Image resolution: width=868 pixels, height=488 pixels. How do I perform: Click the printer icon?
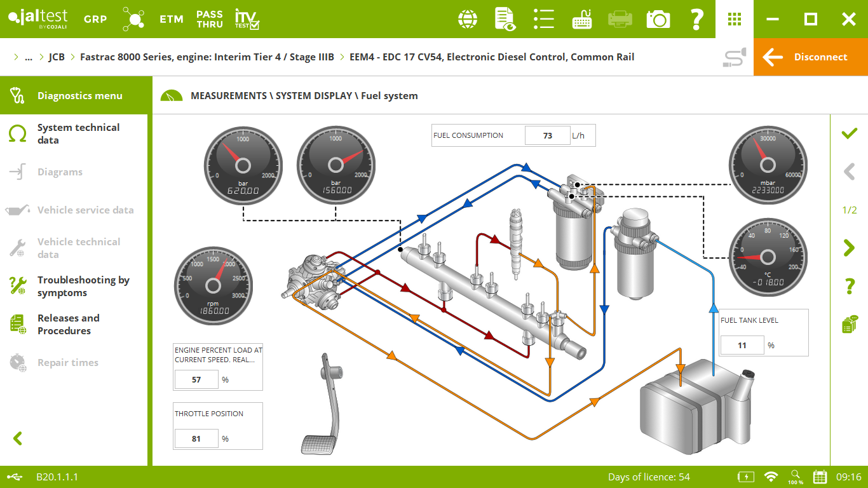pos(620,19)
